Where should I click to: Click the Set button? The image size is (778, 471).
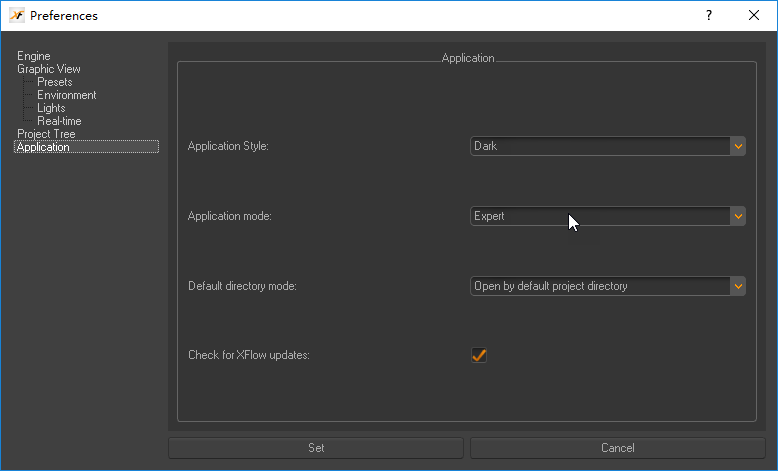tap(315, 448)
